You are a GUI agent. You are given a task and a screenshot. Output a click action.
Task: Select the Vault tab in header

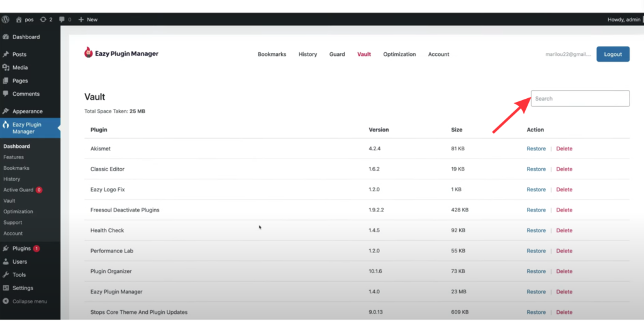pyautogui.click(x=364, y=54)
